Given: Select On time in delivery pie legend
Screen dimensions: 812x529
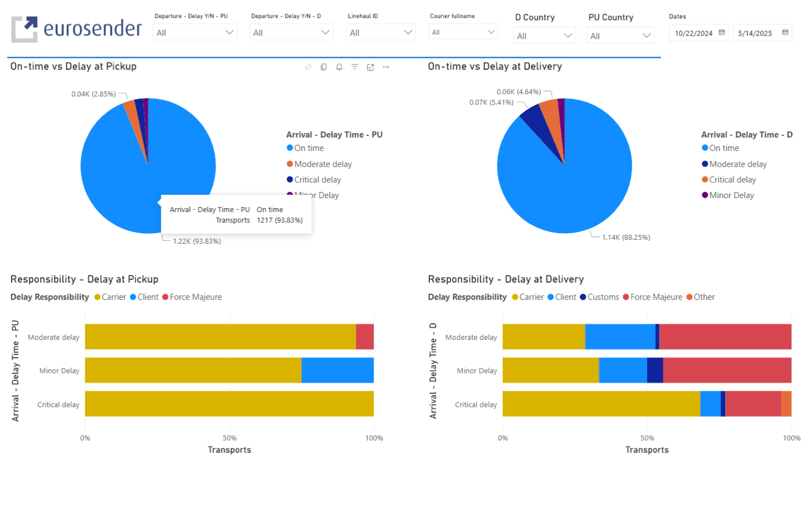Looking at the screenshot, I should click(720, 148).
